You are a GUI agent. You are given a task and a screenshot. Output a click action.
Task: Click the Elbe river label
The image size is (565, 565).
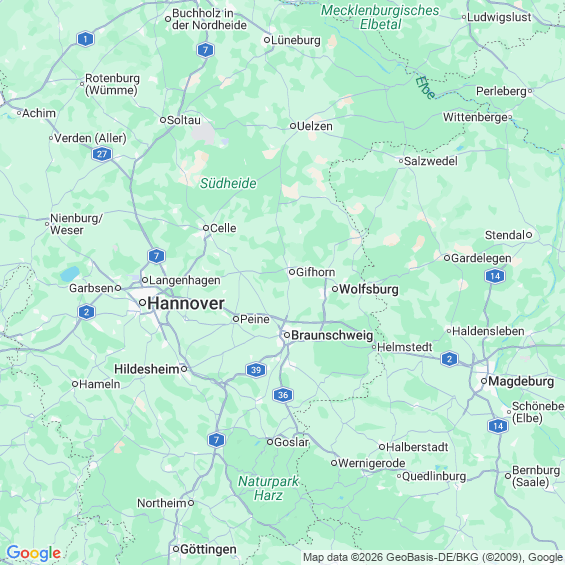425,88
